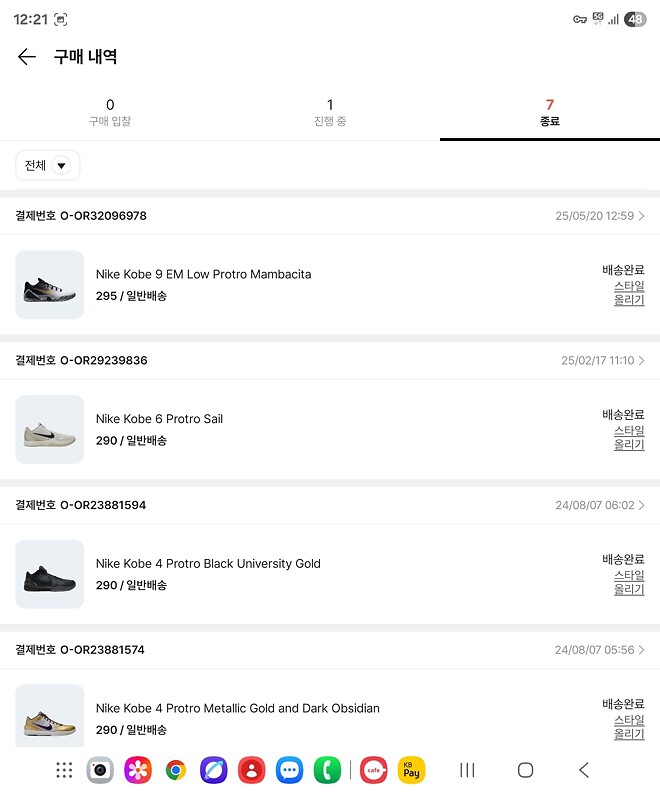Screen dimensions: 660x793
Task: Expand order O-OR29239836 details chevron
Action: click(641, 360)
